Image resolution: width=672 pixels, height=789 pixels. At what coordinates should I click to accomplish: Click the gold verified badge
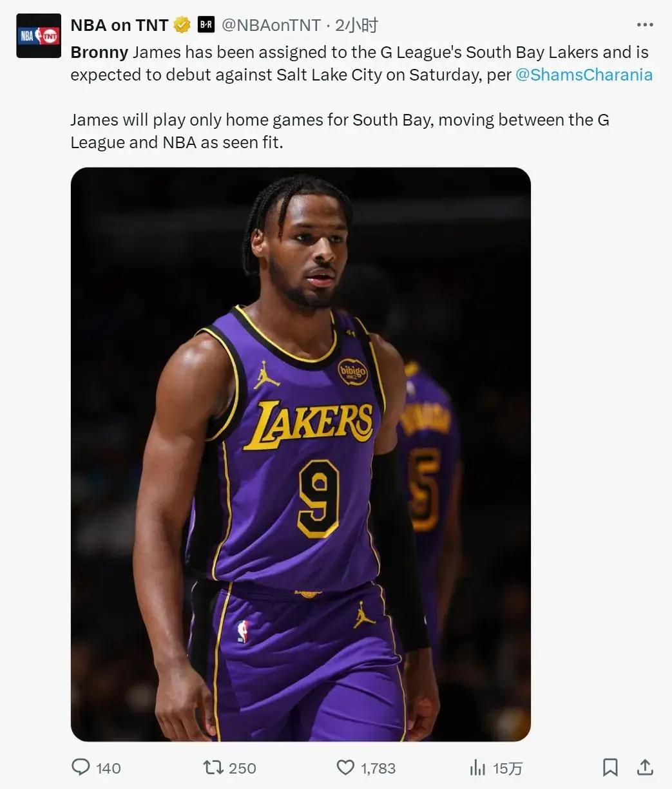coord(182,25)
